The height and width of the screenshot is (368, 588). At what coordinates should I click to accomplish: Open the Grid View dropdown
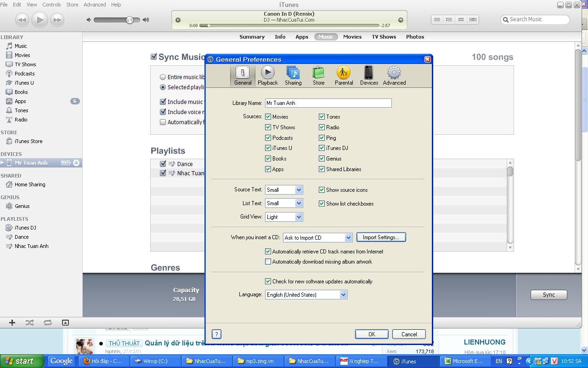click(x=284, y=217)
